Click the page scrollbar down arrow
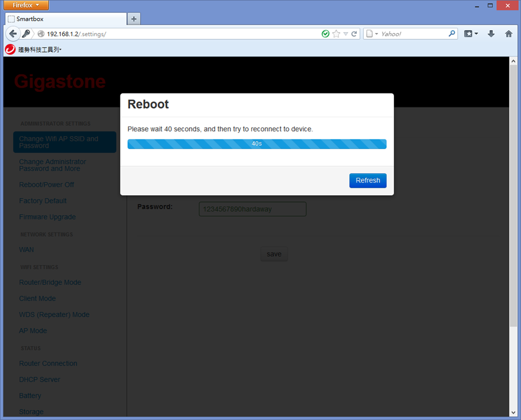Image resolution: width=521 pixels, height=420 pixels. point(513,413)
